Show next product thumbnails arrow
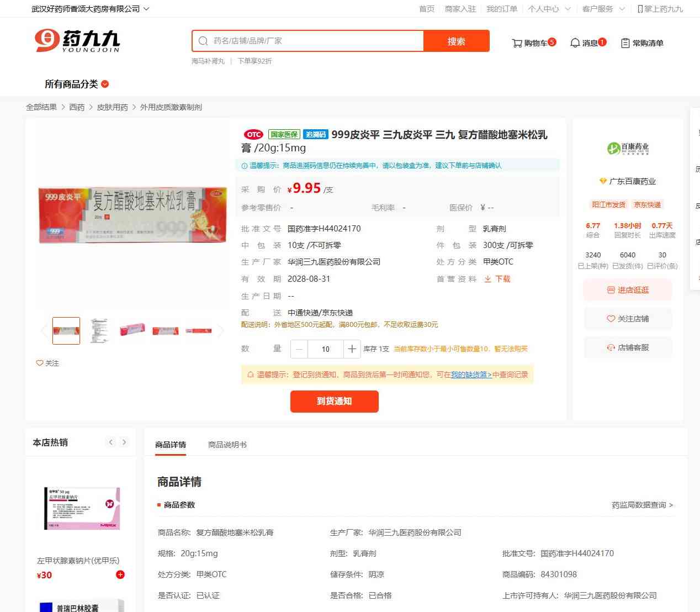Screen dimensions: 700x612 [221, 331]
